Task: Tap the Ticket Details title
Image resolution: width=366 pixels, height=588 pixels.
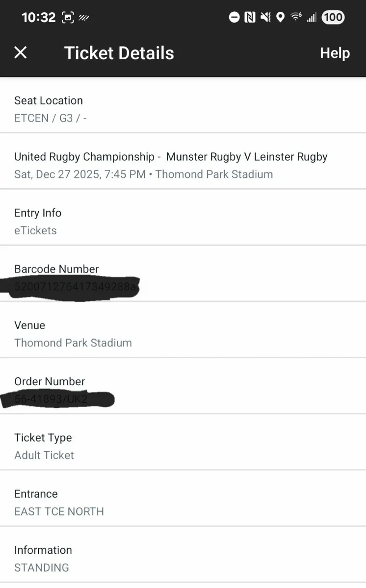Action: tap(119, 52)
